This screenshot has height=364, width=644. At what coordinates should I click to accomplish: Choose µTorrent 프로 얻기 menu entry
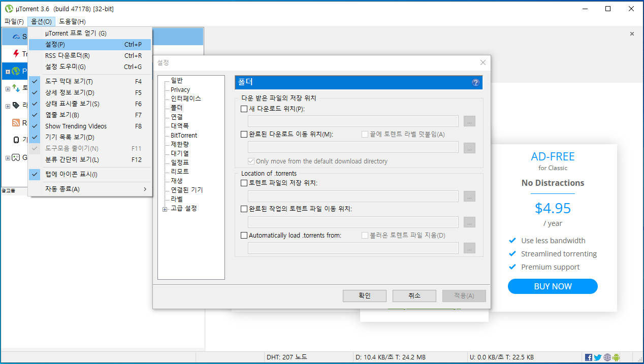(x=89, y=34)
